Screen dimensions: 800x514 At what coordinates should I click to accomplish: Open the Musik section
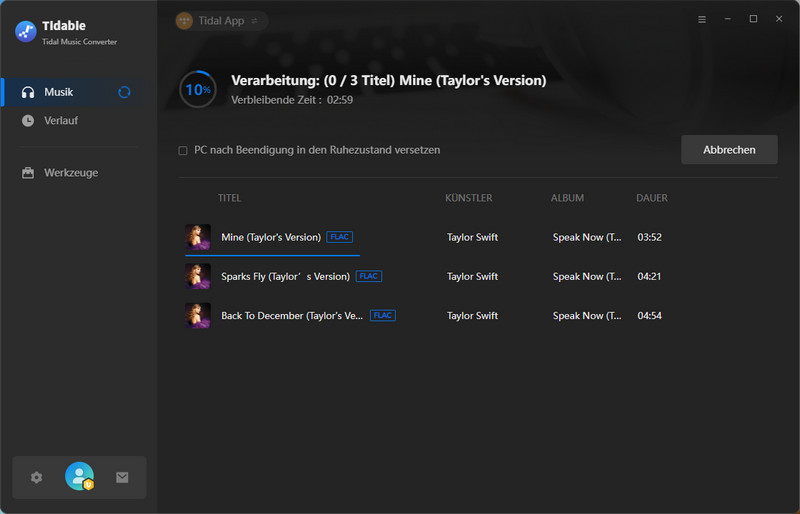(x=79, y=92)
